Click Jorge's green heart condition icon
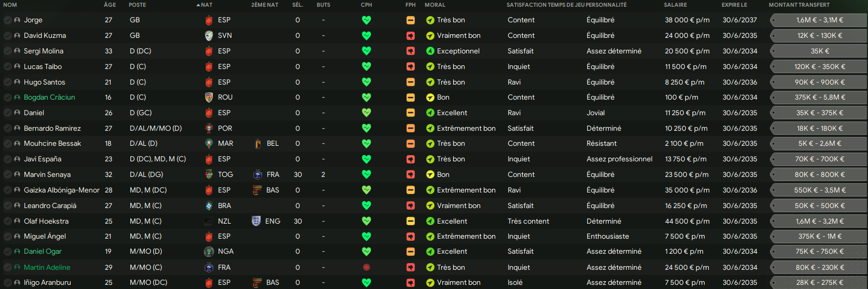The height and width of the screenshot is (289, 868). click(x=367, y=20)
